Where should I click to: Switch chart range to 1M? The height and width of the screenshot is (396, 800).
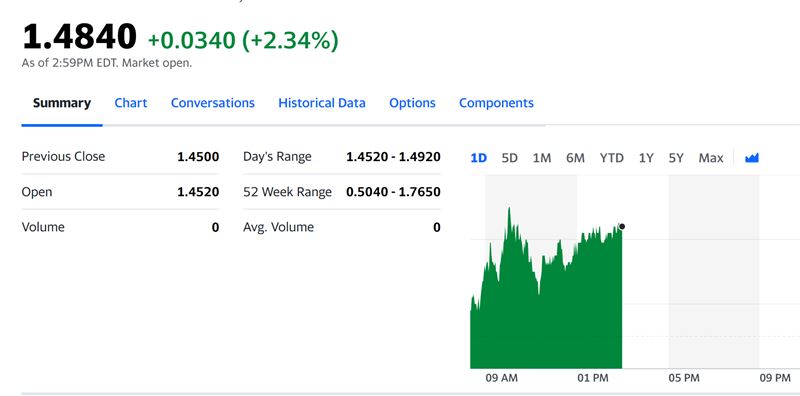tap(542, 158)
